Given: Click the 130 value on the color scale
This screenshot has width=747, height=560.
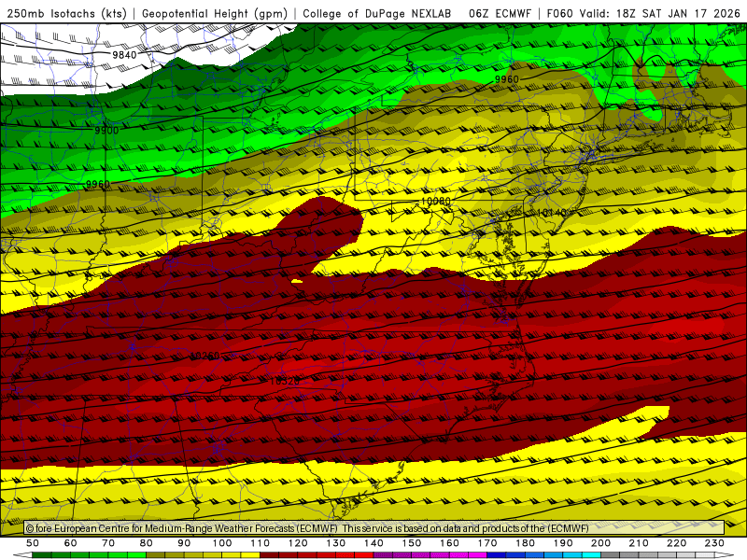Looking at the screenshot, I should coord(336,543).
